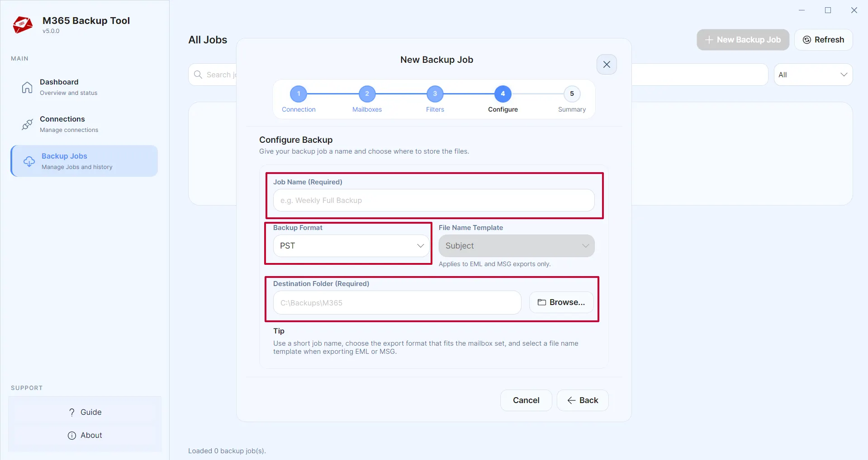This screenshot has width=868, height=460.
Task: Go to step 1 Connection circle
Action: click(299, 94)
